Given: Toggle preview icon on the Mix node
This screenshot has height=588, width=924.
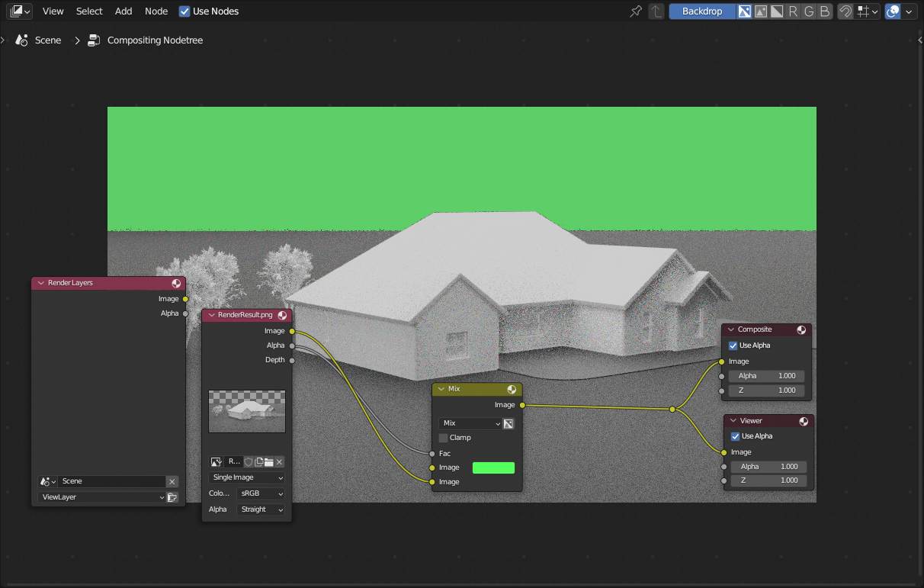Looking at the screenshot, I should 512,389.
